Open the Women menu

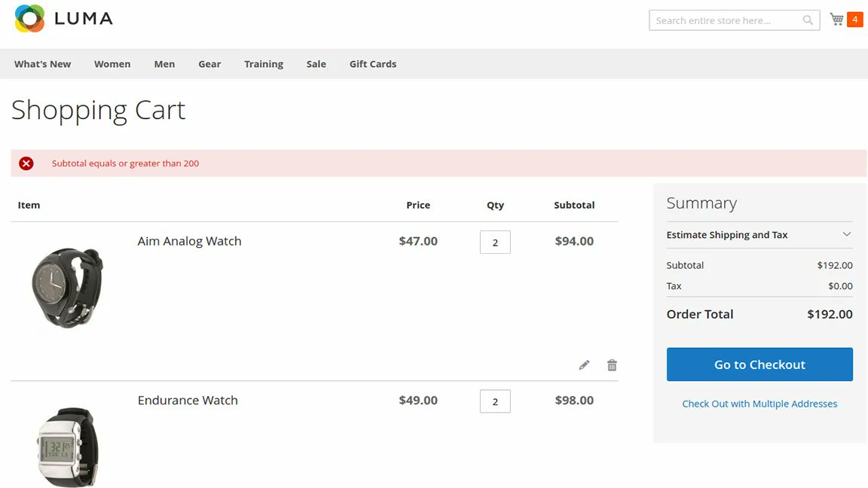point(112,64)
